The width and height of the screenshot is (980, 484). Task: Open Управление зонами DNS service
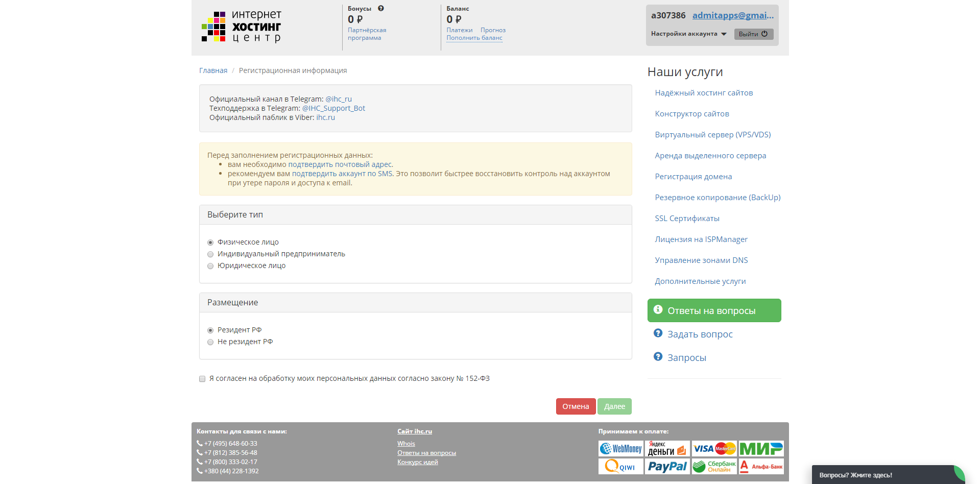click(x=701, y=260)
